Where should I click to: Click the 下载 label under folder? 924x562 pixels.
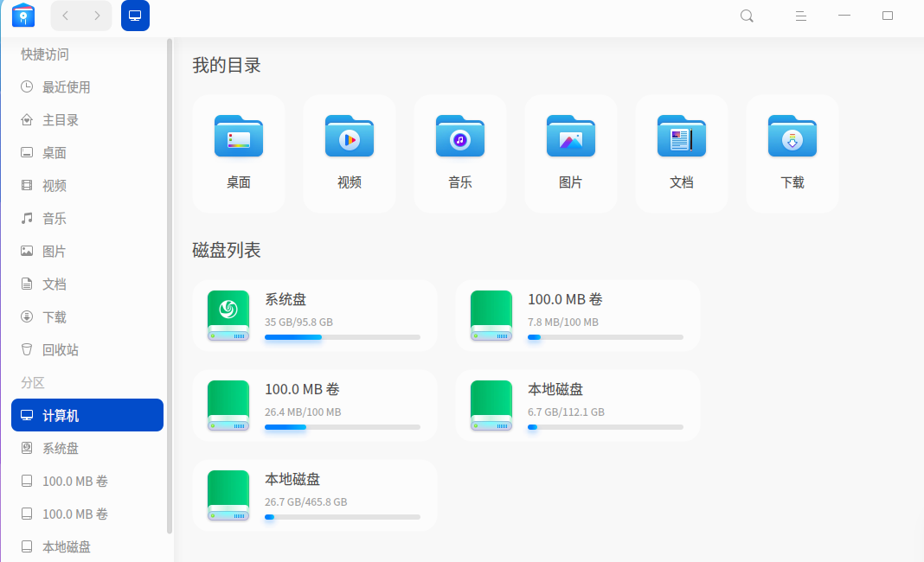(x=792, y=182)
